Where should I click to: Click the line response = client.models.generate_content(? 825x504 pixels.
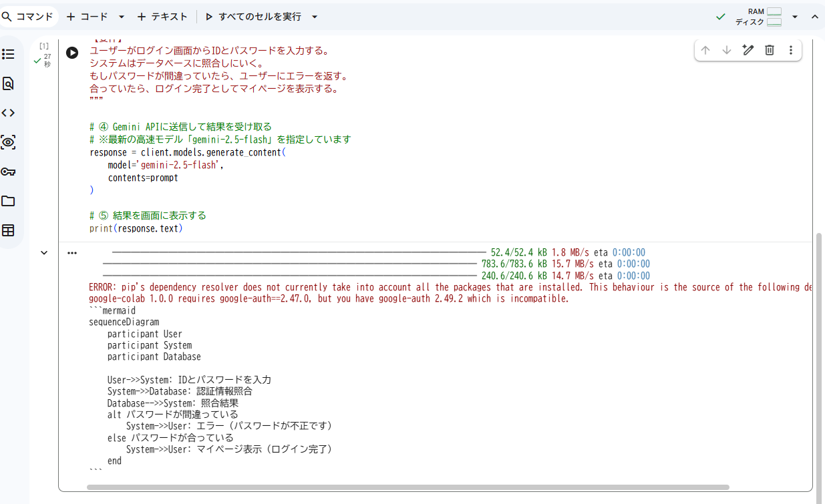(187, 152)
